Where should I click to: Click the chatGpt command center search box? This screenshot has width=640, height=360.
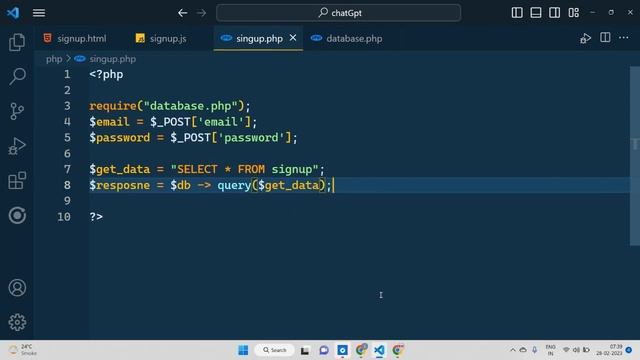pyautogui.click(x=338, y=13)
